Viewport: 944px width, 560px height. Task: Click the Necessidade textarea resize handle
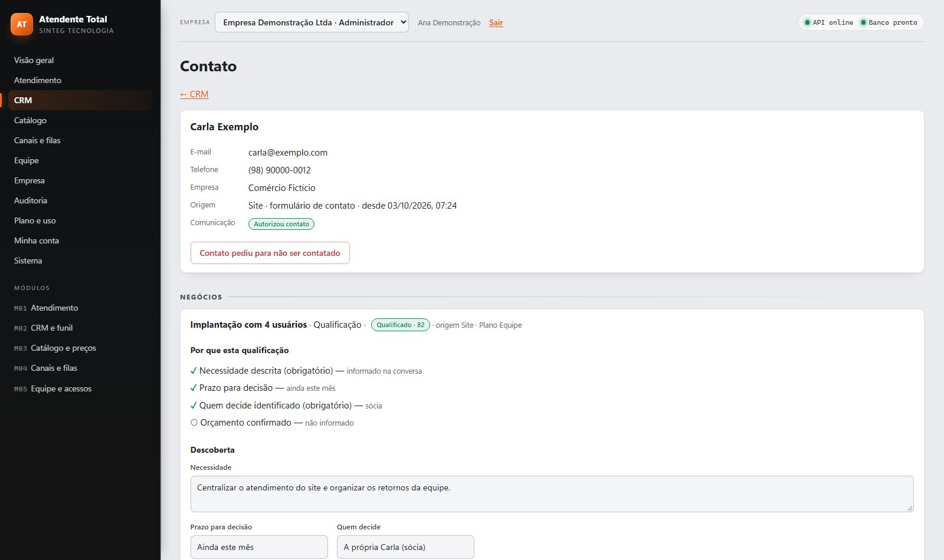pyautogui.click(x=910, y=508)
